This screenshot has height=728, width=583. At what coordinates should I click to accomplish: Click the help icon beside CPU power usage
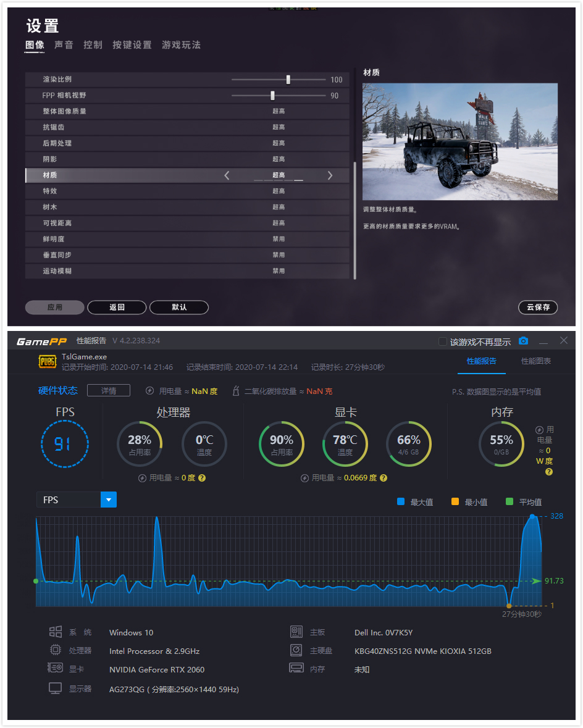(x=202, y=478)
